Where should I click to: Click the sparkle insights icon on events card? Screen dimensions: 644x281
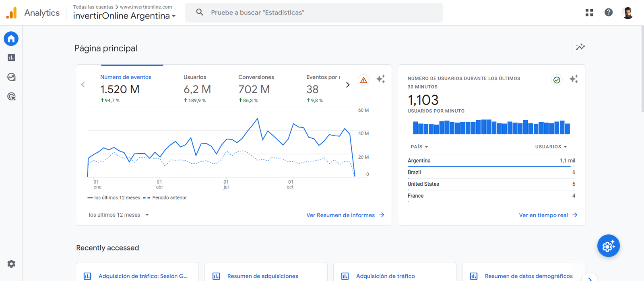tap(380, 79)
